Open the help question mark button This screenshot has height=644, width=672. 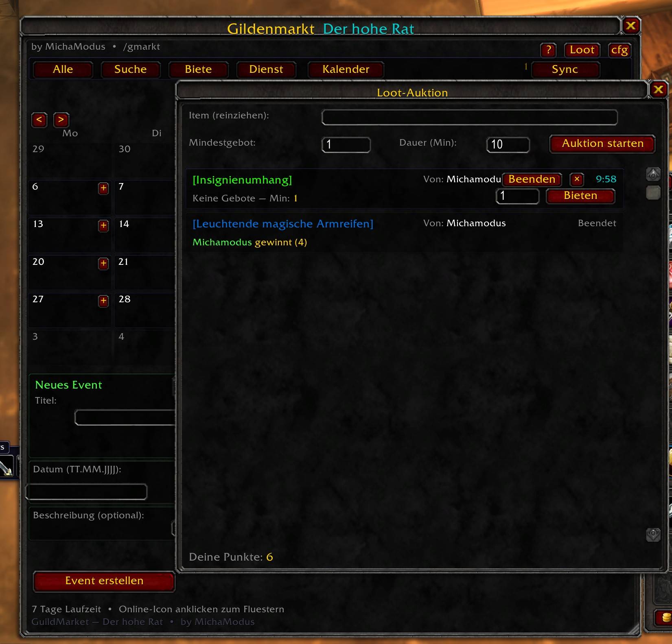pos(548,50)
